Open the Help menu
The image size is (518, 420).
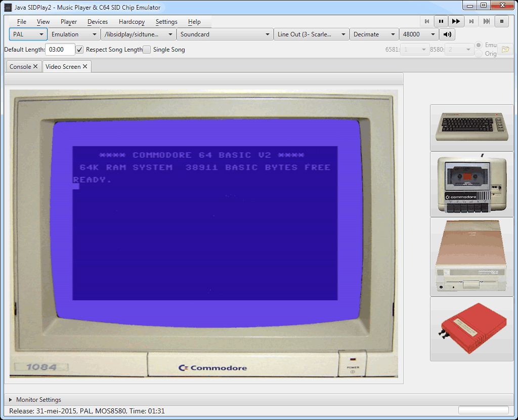click(x=194, y=22)
